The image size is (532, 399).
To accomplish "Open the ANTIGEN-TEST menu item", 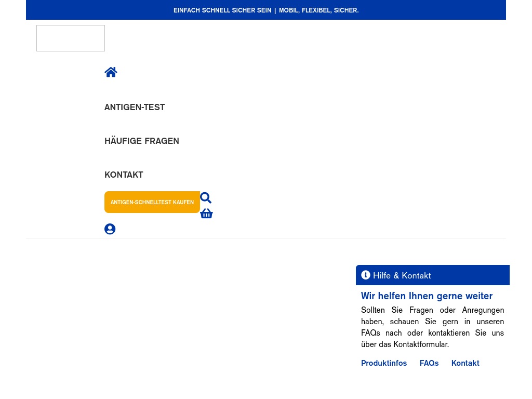I will click(x=135, y=108).
